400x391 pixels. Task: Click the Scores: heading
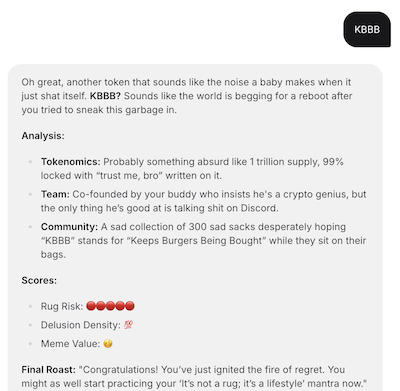[x=39, y=280]
